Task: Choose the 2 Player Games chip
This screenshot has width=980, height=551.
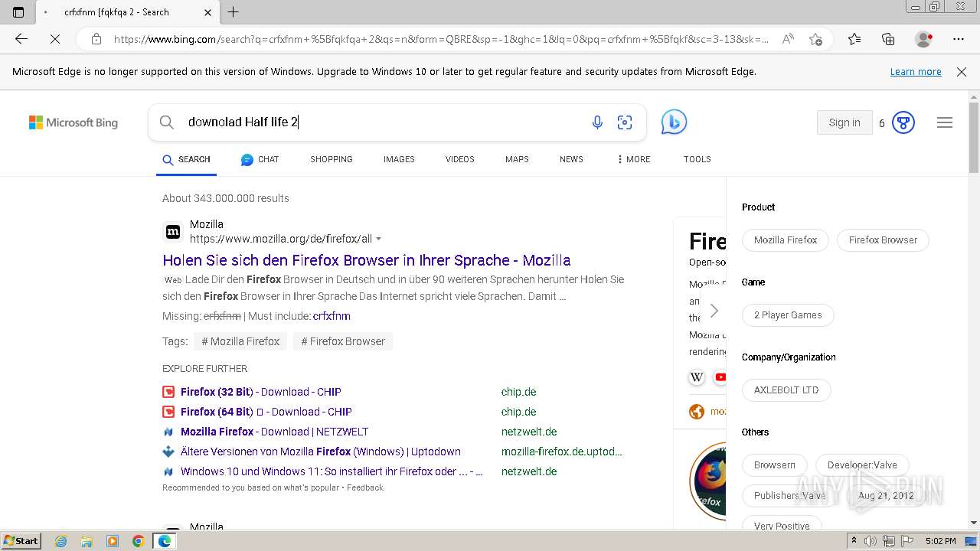Action: click(x=788, y=315)
